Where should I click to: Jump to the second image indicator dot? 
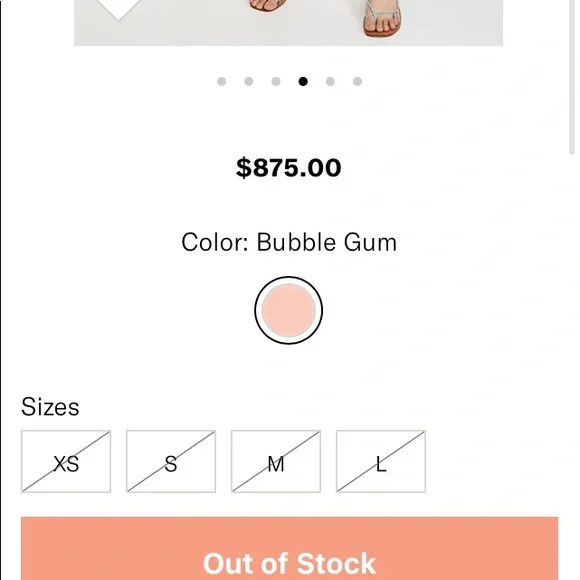[x=249, y=81]
